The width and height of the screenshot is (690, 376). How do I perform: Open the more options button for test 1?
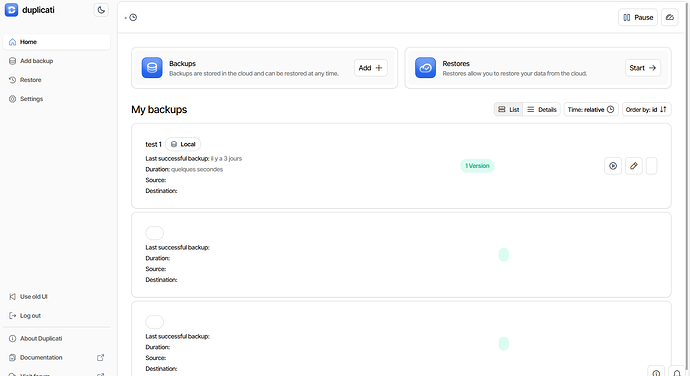tap(652, 166)
